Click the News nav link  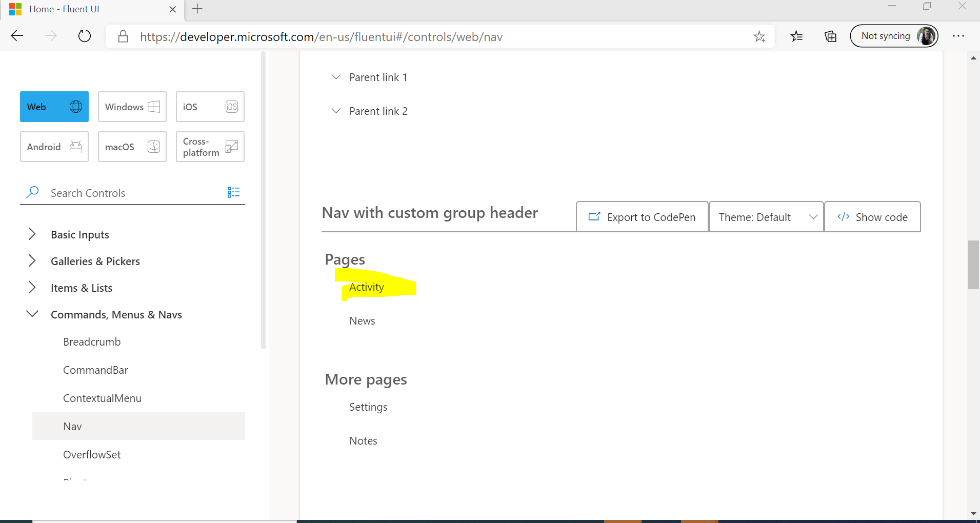coord(362,321)
